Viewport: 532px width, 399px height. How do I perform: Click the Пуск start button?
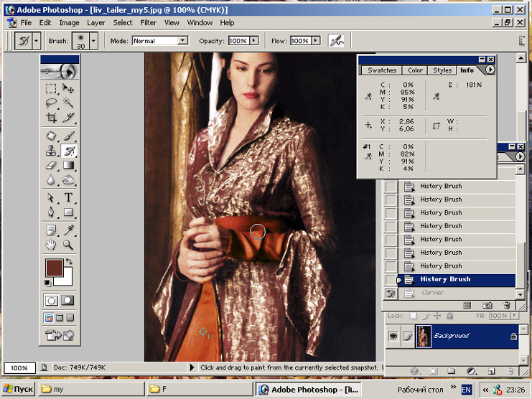(19, 389)
